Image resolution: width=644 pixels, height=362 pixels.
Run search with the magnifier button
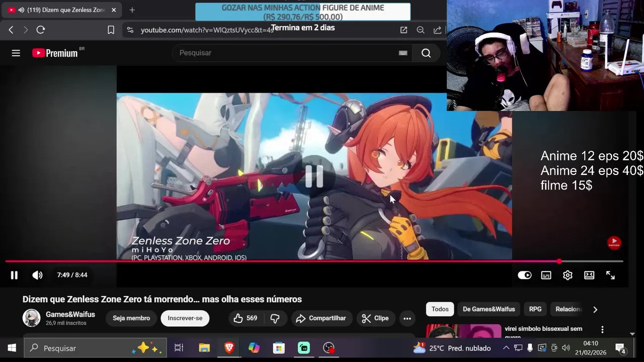pyautogui.click(x=426, y=53)
